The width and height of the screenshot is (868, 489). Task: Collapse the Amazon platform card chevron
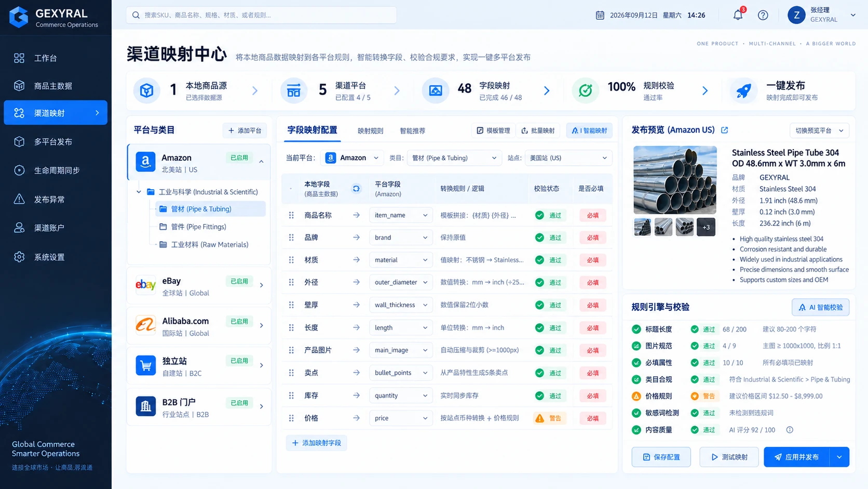tap(261, 162)
